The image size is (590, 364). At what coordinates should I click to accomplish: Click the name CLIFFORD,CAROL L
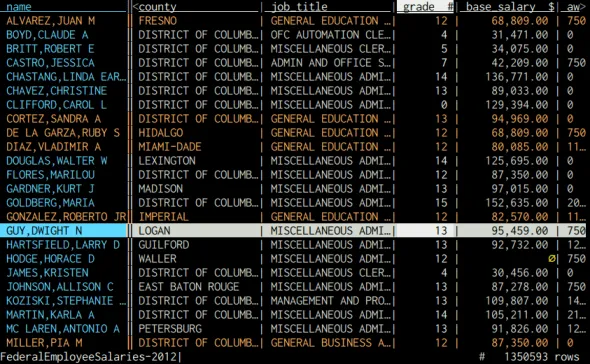coord(56,105)
